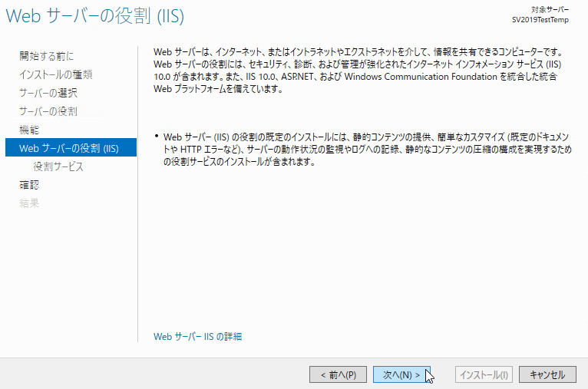Go back with the < 前へ(P) button

tap(338, 374)
